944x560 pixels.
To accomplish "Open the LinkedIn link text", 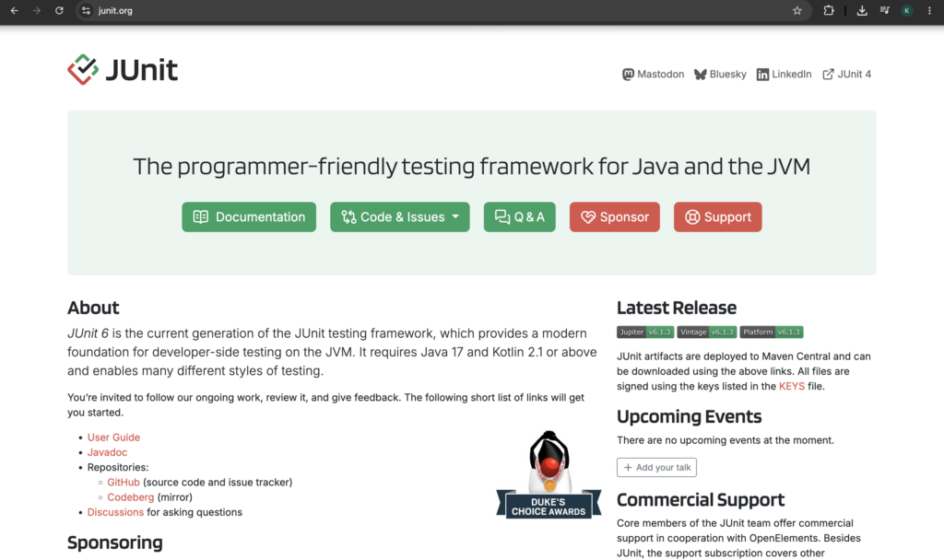I will click(x=792, y=74).
